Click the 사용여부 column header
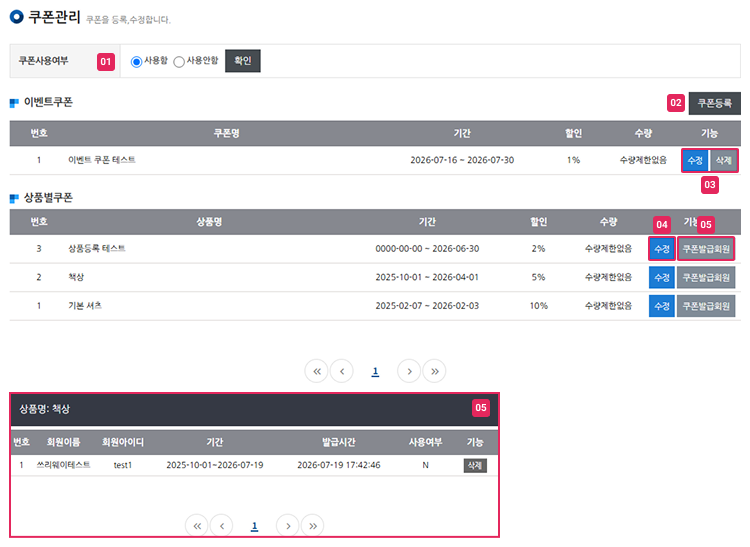The width and height of the screenshot is (750, 547). (x=425, y=442)
